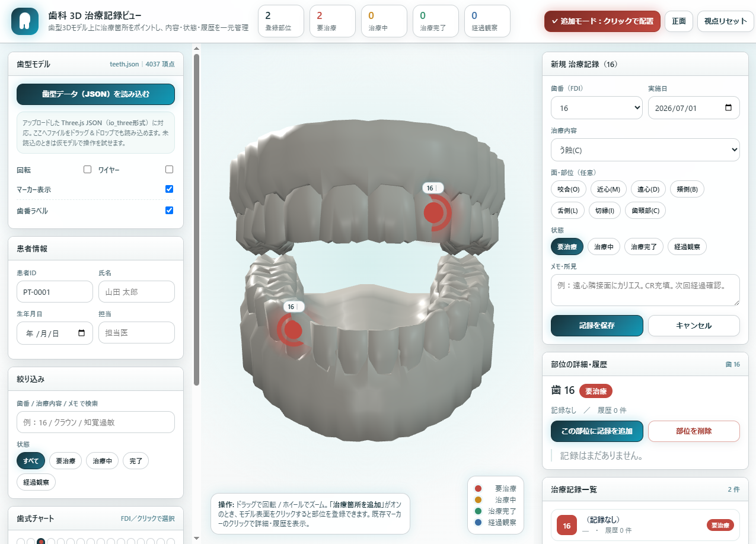
Task: Uncheck マーカー表示 checkbox
Action: pyautogui.click(x=169, y=189)
